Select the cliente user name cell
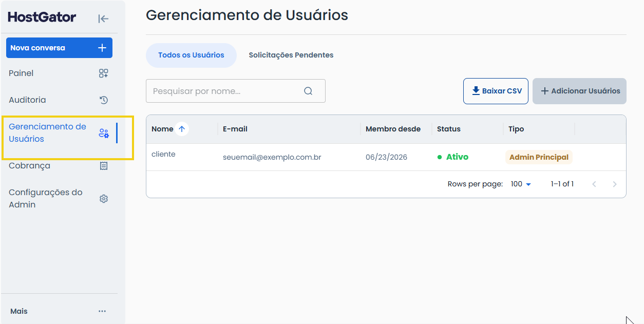Viewport: 644px width, 324px height. point(163,154)
